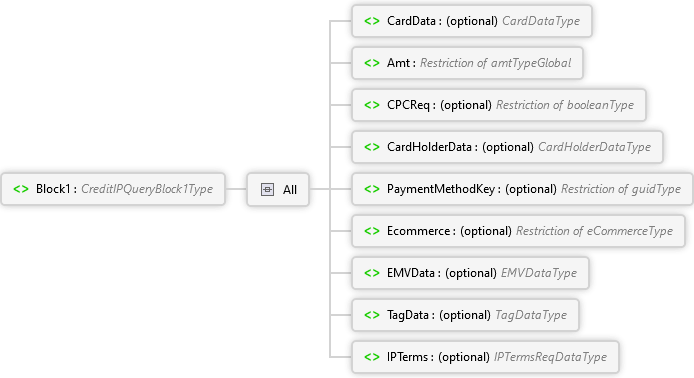Select the Amt element node label
Viewport: 694px width, 378px height.
pyautogui.click(x=398, y=63)
